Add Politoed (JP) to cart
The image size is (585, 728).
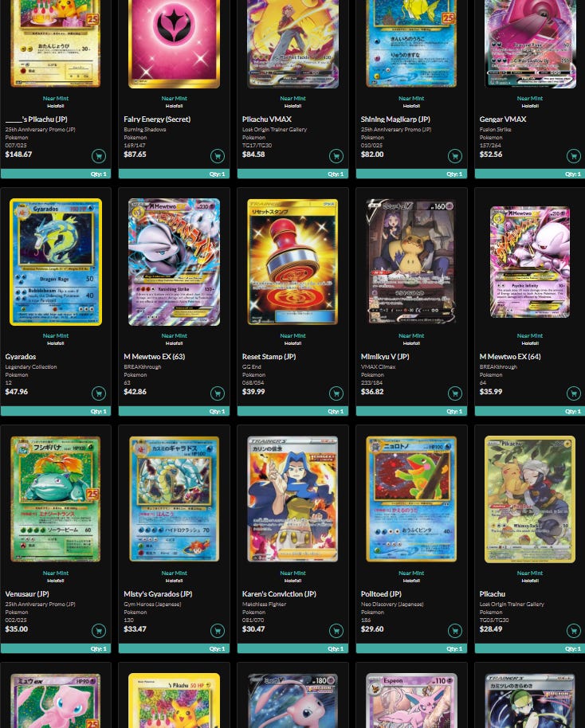455,631
